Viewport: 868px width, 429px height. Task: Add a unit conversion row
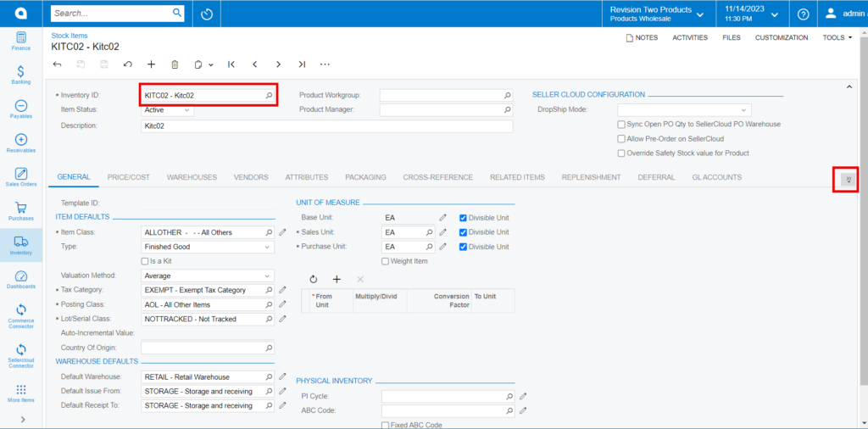point(337,280)
